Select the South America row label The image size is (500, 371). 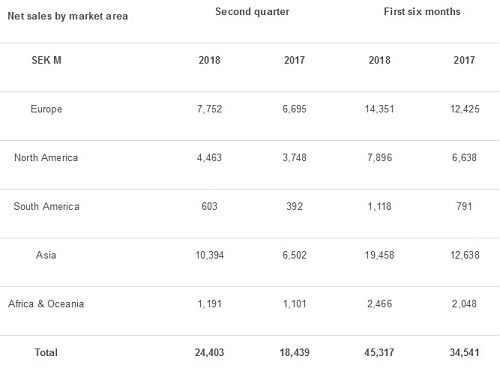(x=46, y=206)
